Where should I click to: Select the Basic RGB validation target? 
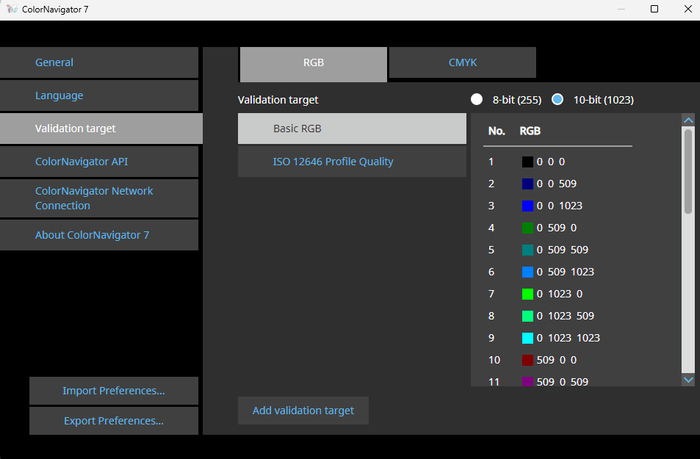click(352, 129)
